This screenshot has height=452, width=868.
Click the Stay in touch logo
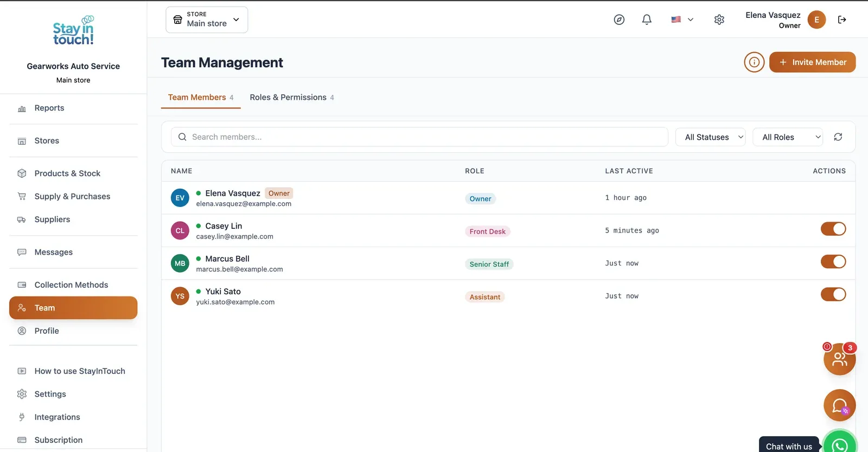73,31
